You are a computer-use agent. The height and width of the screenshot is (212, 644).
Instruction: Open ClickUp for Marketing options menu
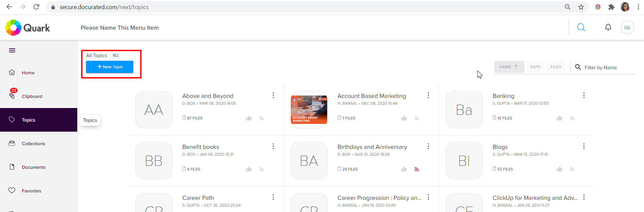click(584, 197)
